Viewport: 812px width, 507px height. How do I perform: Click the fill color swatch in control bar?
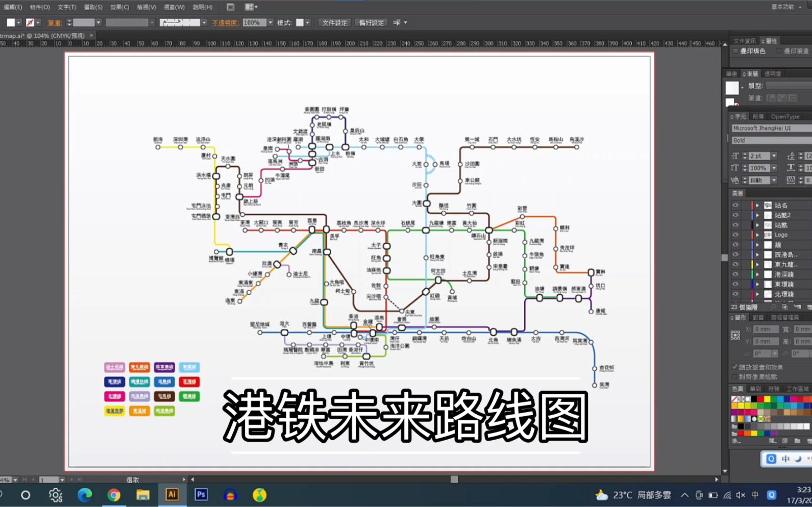(11, 22)
